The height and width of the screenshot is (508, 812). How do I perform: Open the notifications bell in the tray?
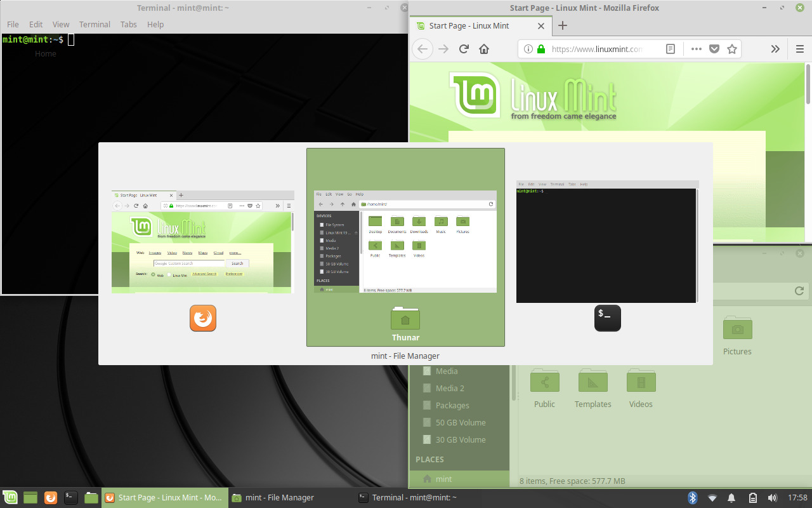(x=732, y=497)
